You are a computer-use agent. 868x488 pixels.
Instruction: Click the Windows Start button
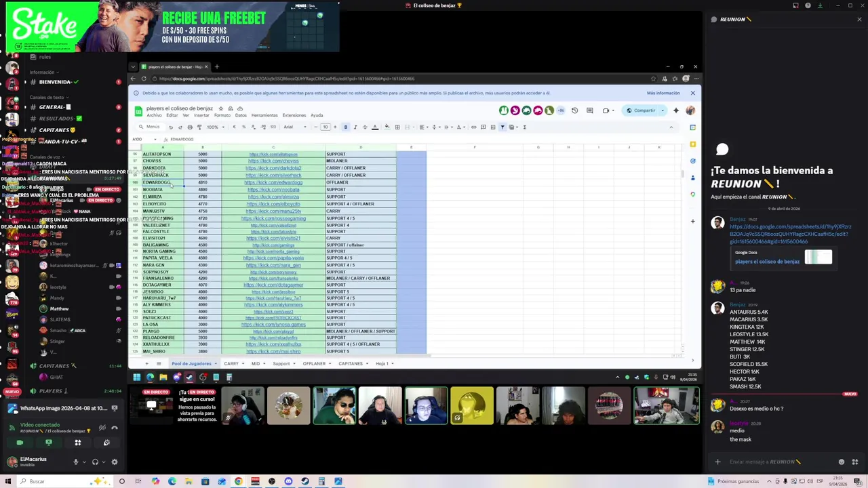pyautogui.click(x=8, y=481)
